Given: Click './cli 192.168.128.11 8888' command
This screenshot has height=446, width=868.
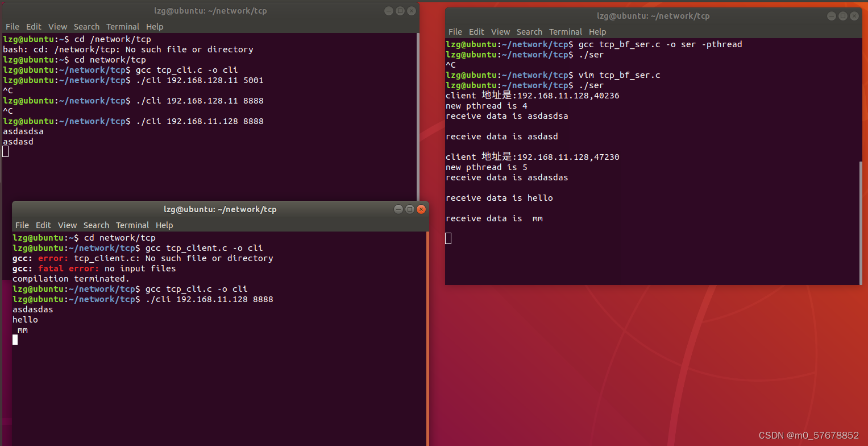Looking at the screenshot, I should [x=200, y=101].
